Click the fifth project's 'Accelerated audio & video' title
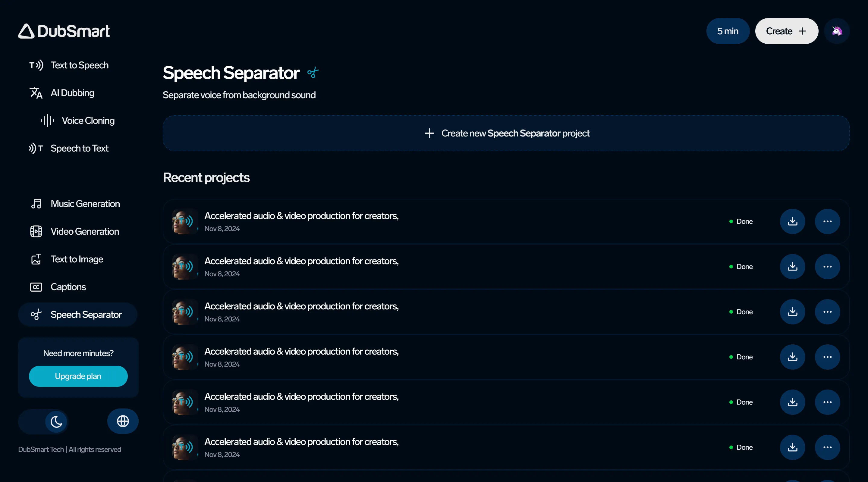Screen dimensions: 868x482 tap(302, 396)
